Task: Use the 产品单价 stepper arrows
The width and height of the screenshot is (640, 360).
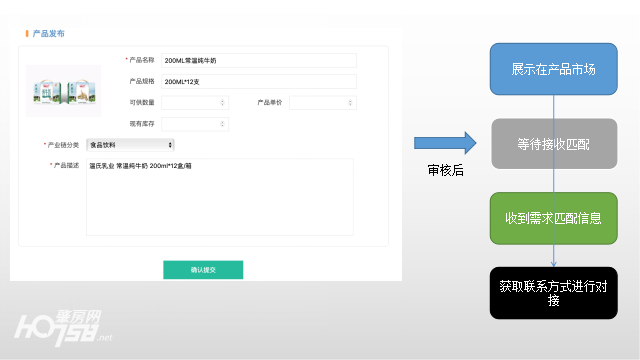Action: coord(350,102)
